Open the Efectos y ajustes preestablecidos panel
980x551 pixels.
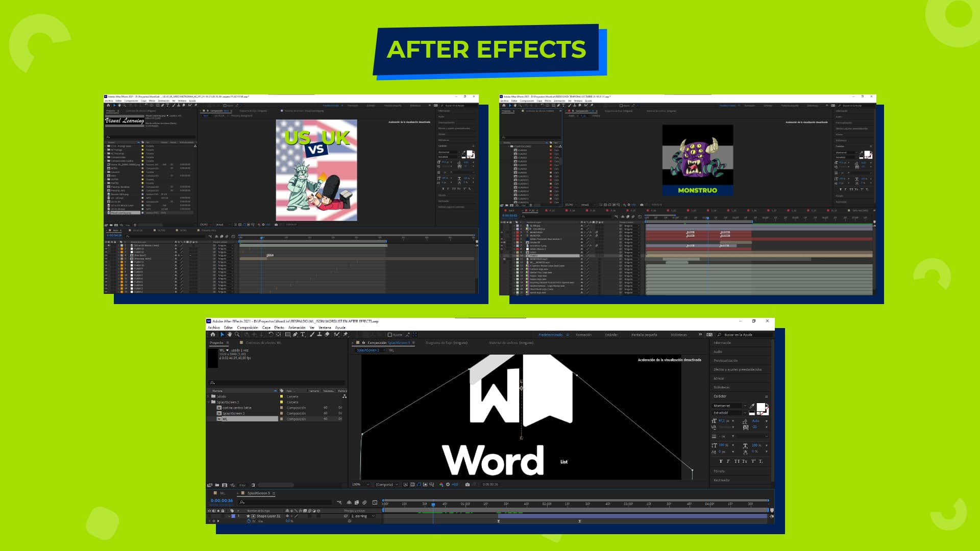[737, 369]
